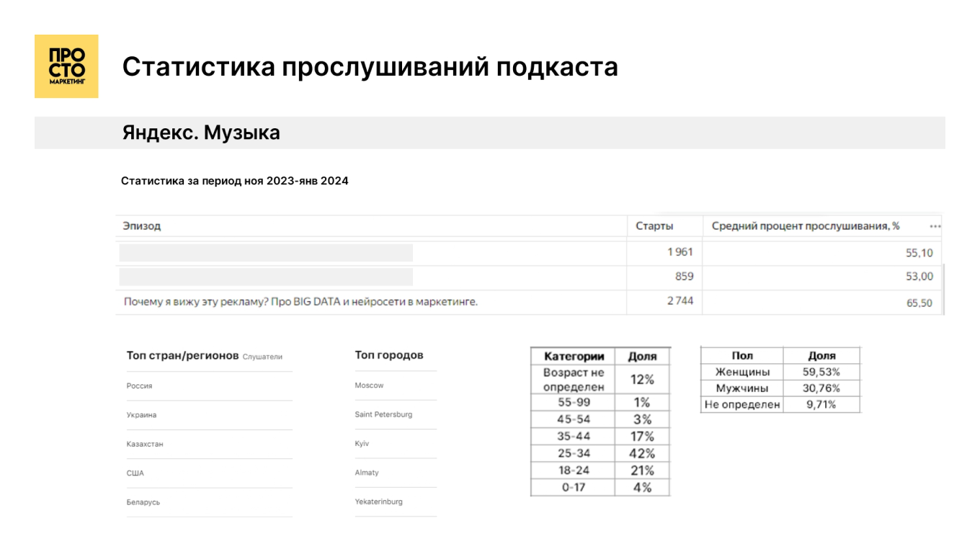980x552 pixels.
Task: Click the 21% share cell
Action: pyautogui.click(x=642, y=471)
